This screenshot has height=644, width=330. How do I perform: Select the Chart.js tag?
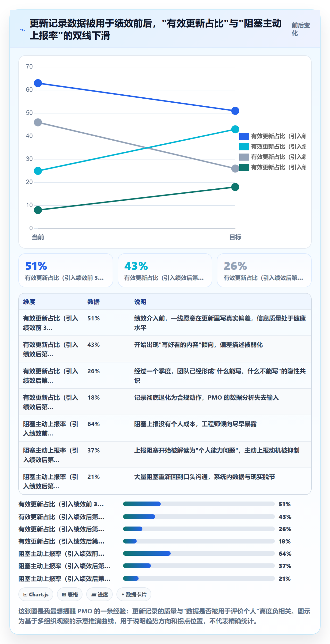point(36,594)
